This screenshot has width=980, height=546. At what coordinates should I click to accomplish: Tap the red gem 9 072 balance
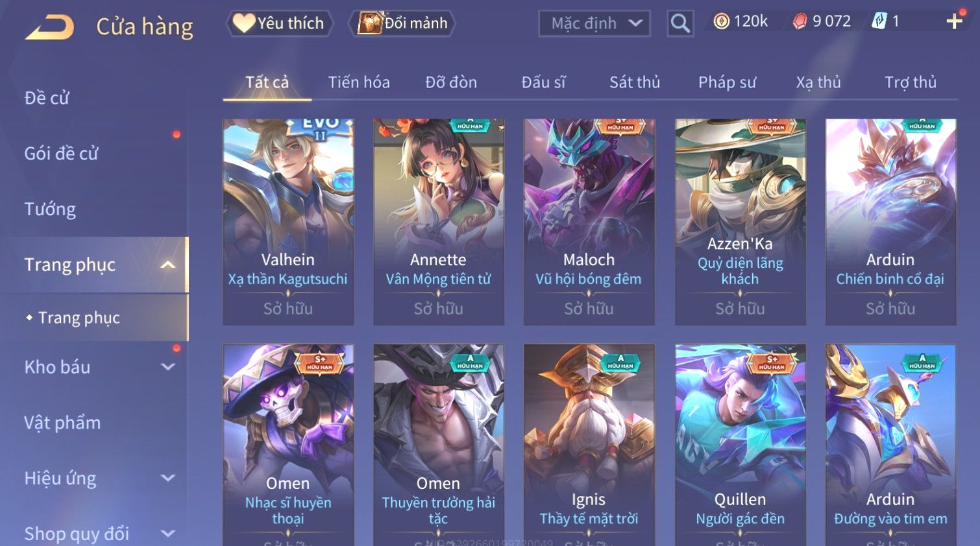point(822,21)
